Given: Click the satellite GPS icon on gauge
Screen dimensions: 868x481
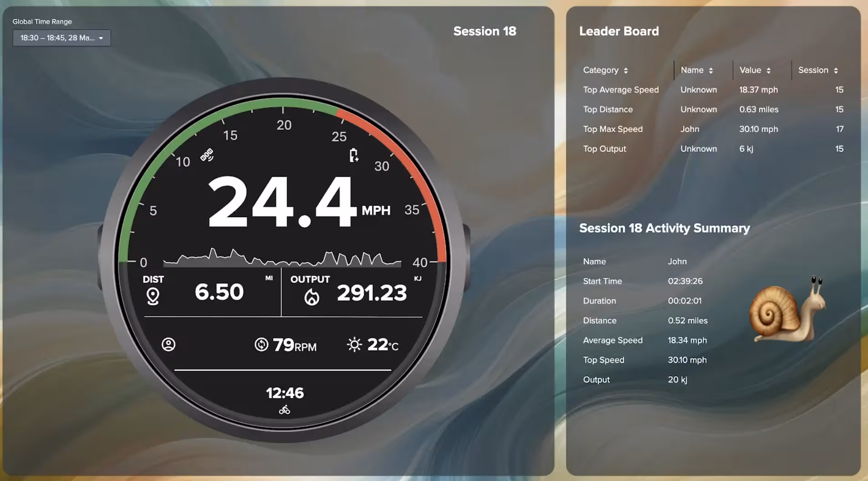Looking at the screenshot, I should click(x=207, y=155).
